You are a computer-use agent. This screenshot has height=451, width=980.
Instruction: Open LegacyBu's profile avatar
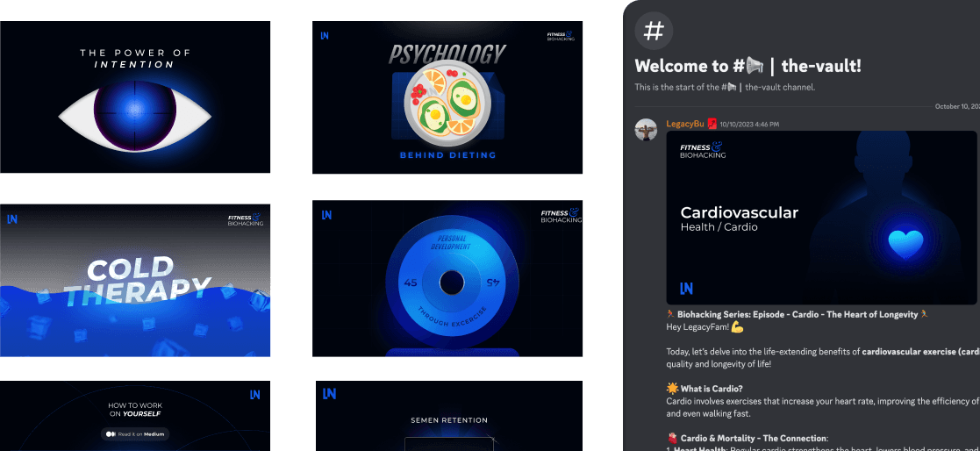(x=647, y=130)
